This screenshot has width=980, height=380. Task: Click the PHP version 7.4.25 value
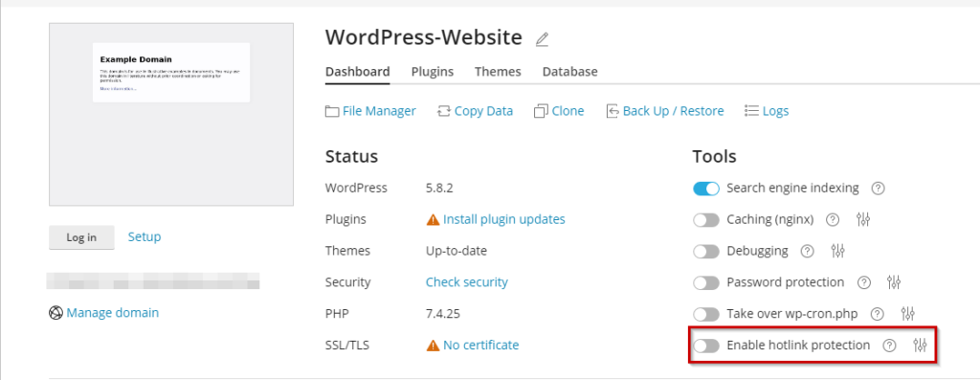click(443, 314)
